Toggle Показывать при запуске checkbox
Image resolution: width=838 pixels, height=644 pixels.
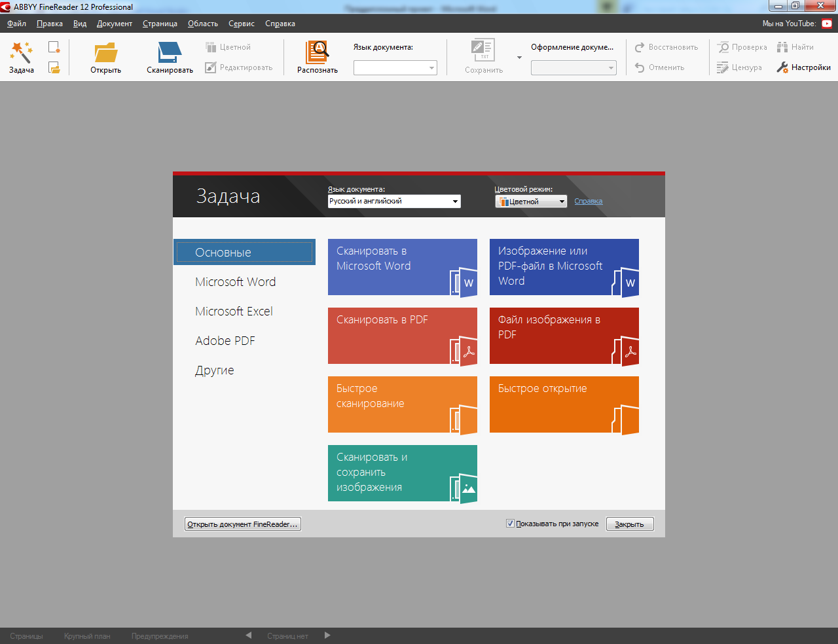click(x=510, y=524)
